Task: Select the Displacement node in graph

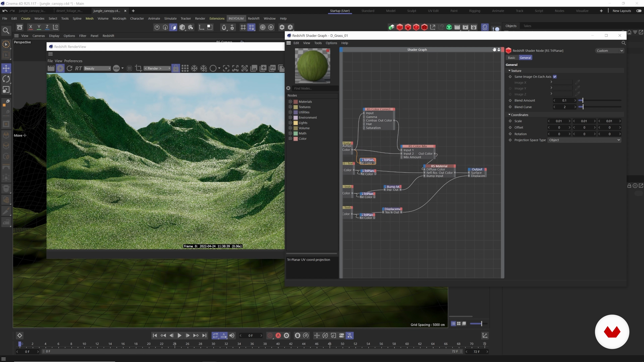Action: (x=392, y=209)
